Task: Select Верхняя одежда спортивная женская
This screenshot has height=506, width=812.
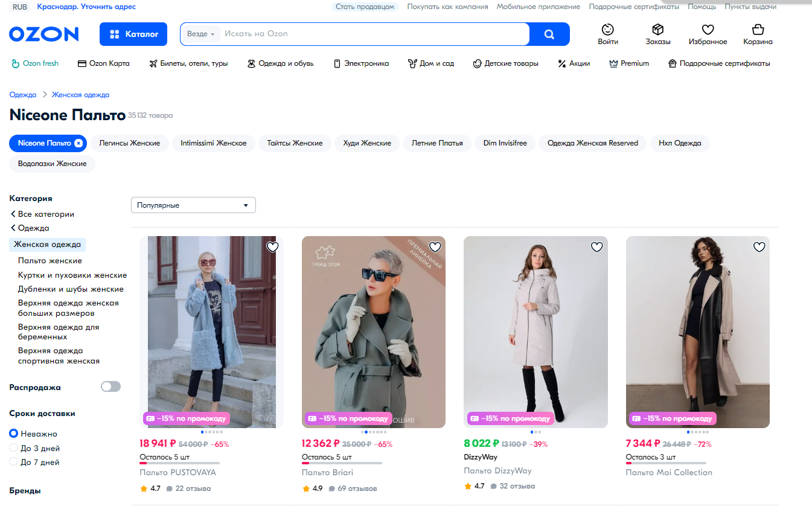Action: pyautogui.click(x=59, y=356)
